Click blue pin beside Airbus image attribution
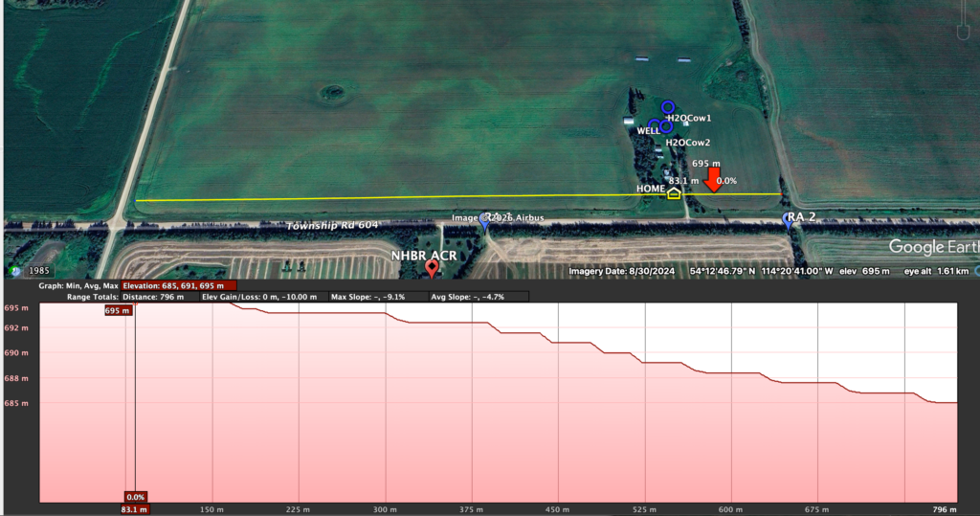This screenshot has width=980, height=516. click(x=485, y=222)
